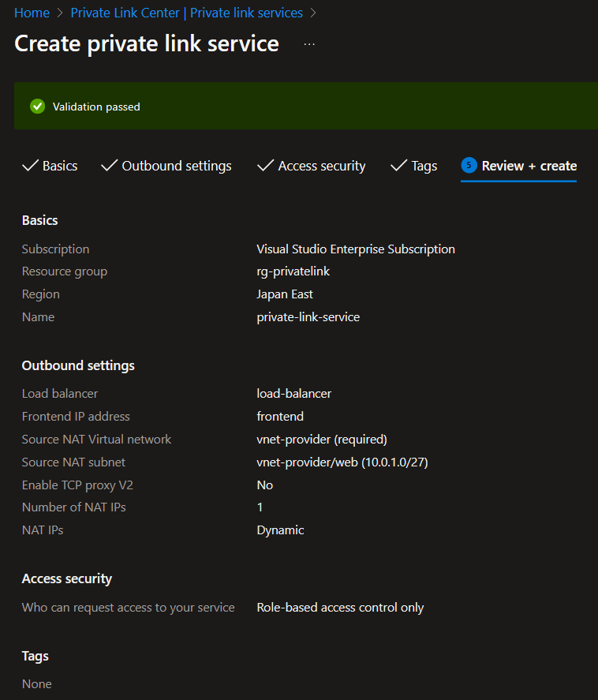Click the green Validation passed checkmark icon
The image size is (598, 700).
36,106
